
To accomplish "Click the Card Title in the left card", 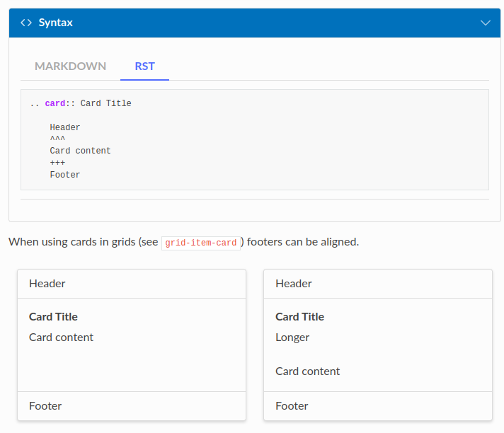I will (53, 317).
